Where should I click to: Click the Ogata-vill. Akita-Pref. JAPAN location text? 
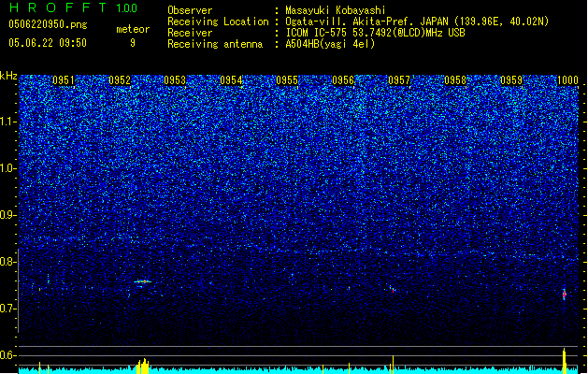[417, 22]
